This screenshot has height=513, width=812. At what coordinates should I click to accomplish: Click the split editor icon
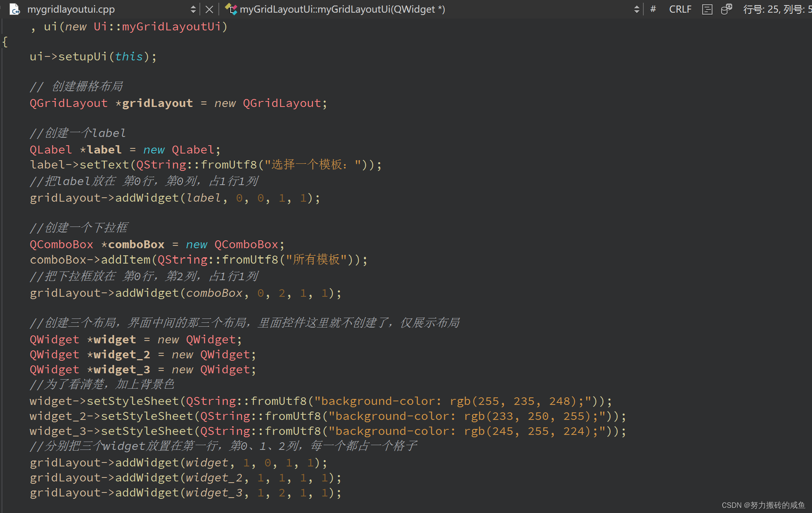(x=707, y=9)
